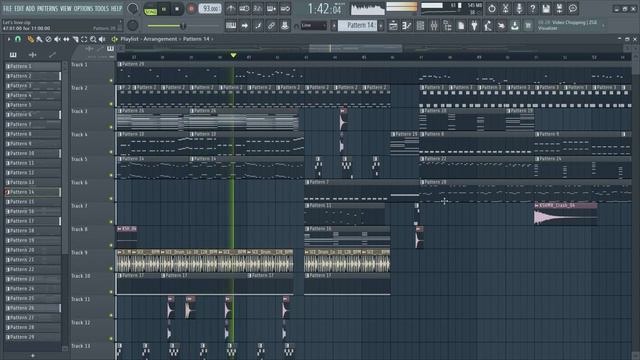Select Pattern 2 in the picker list

click(33, 76)
